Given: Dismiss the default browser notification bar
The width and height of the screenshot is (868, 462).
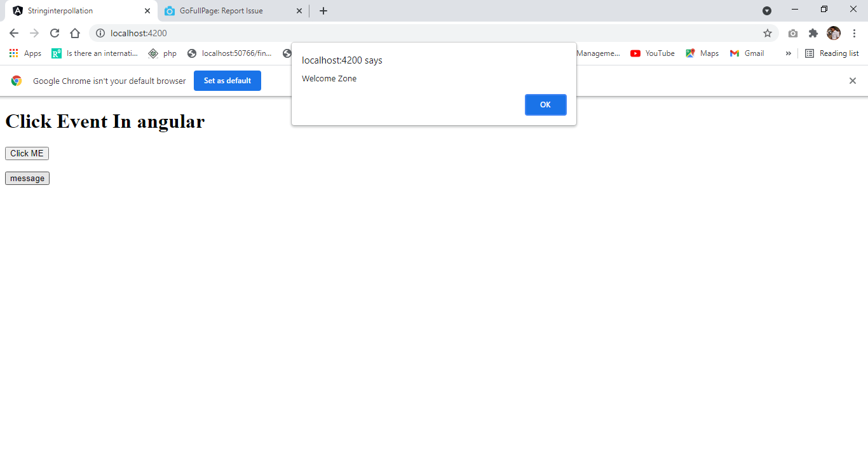Looking at the screenshot, I should pyautogui.click(x=853, y=81).
